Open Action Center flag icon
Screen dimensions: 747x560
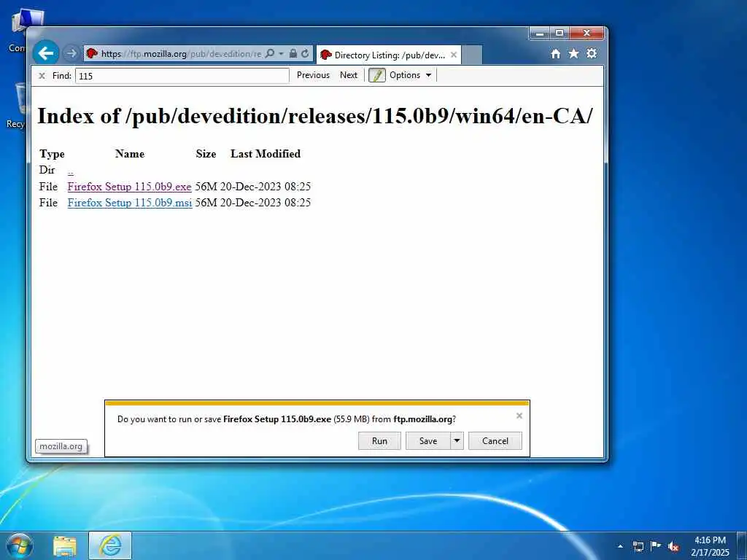(656, 545)
